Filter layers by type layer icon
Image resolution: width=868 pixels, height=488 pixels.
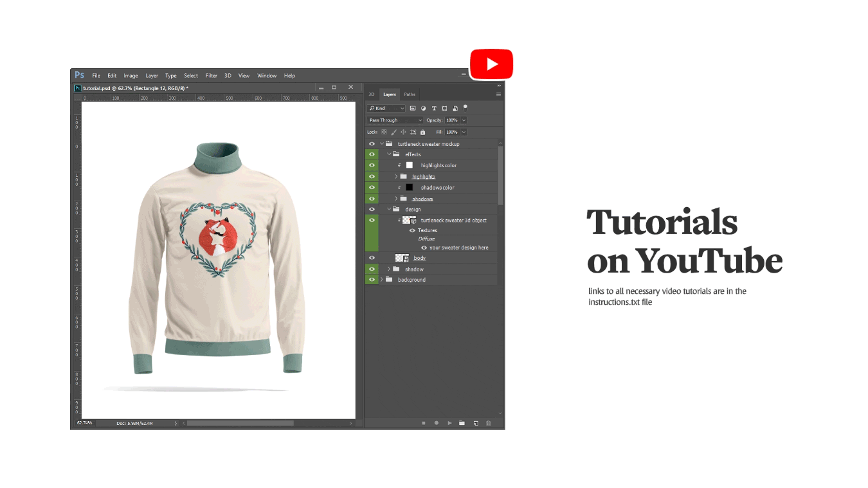[x=434, y=108]
